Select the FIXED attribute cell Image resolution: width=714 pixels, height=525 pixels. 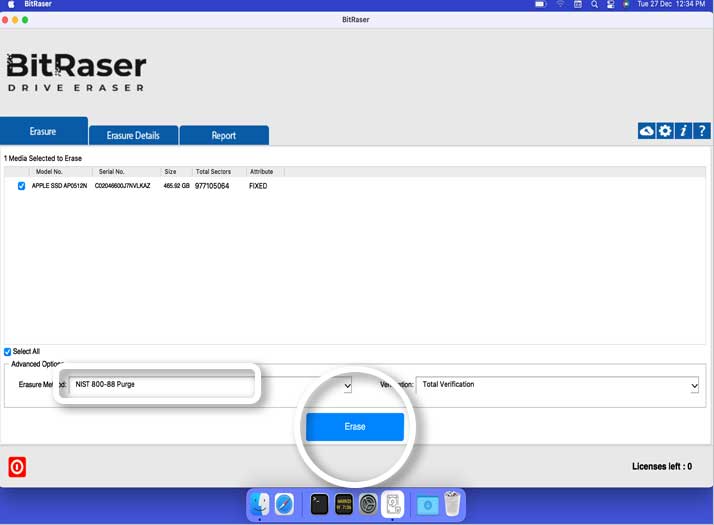(258, 186)
